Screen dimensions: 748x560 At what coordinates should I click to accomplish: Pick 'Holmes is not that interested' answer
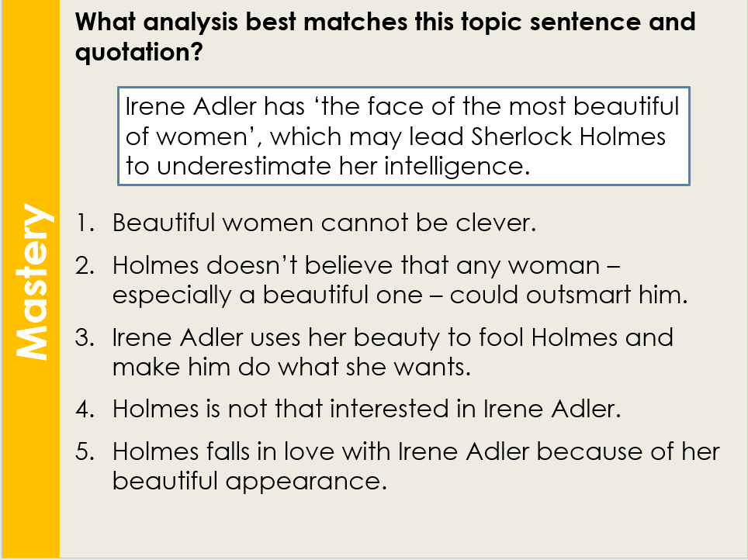click(366, 408)
